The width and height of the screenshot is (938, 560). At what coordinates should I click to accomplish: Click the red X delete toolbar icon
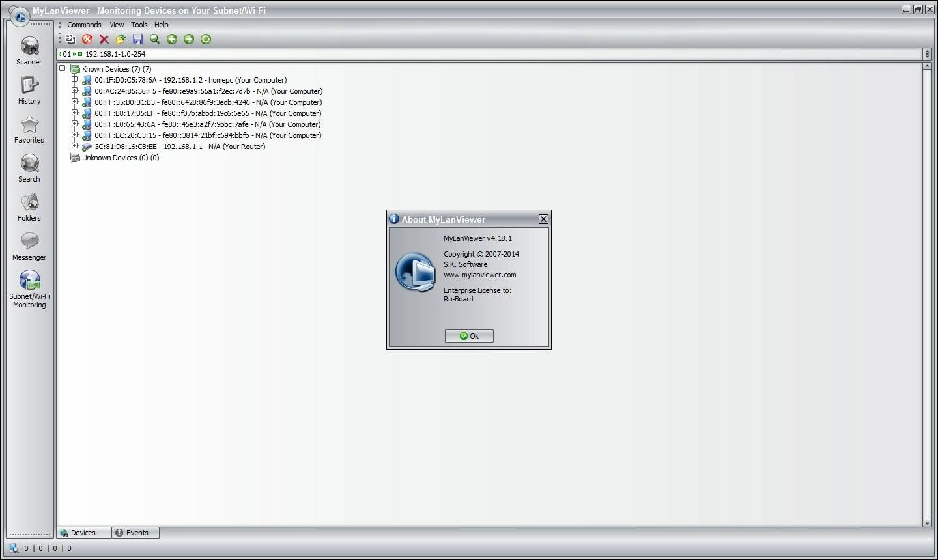104,39
